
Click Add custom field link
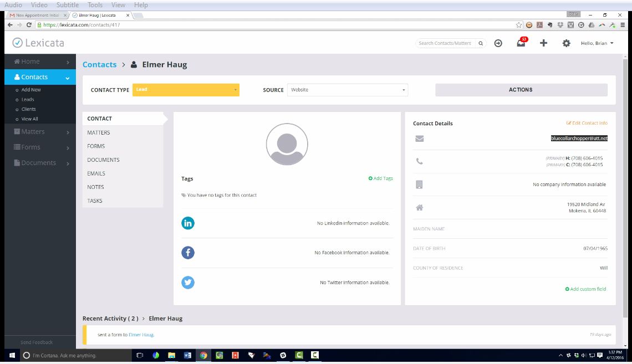click(585, 289)
